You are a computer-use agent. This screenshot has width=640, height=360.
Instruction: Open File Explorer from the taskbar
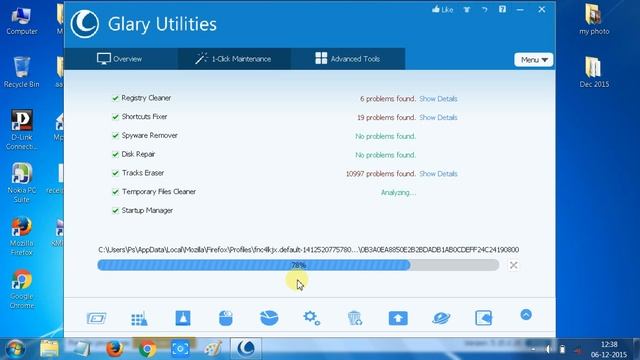coord(49,349)
